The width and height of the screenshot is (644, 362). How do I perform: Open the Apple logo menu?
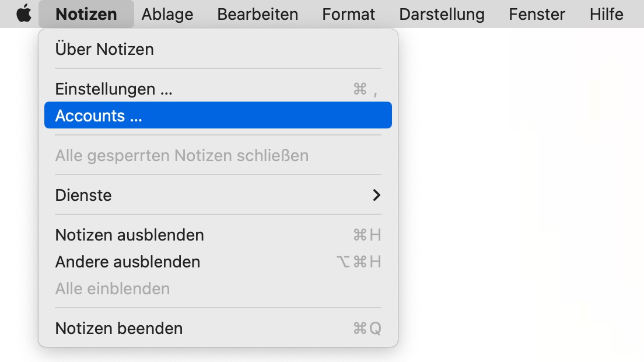pyautogui.click(x=24, y=14)
